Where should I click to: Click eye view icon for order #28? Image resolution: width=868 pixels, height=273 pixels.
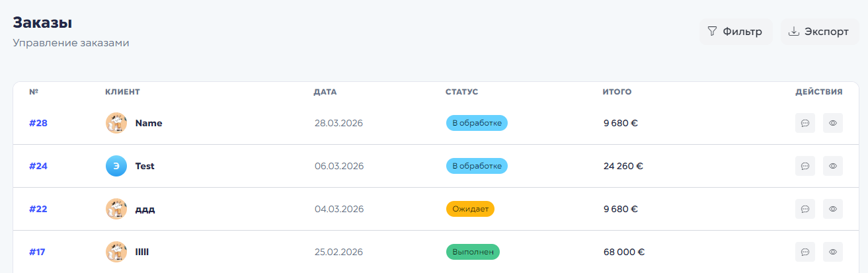pyautogui.click(x=832, y=123)
